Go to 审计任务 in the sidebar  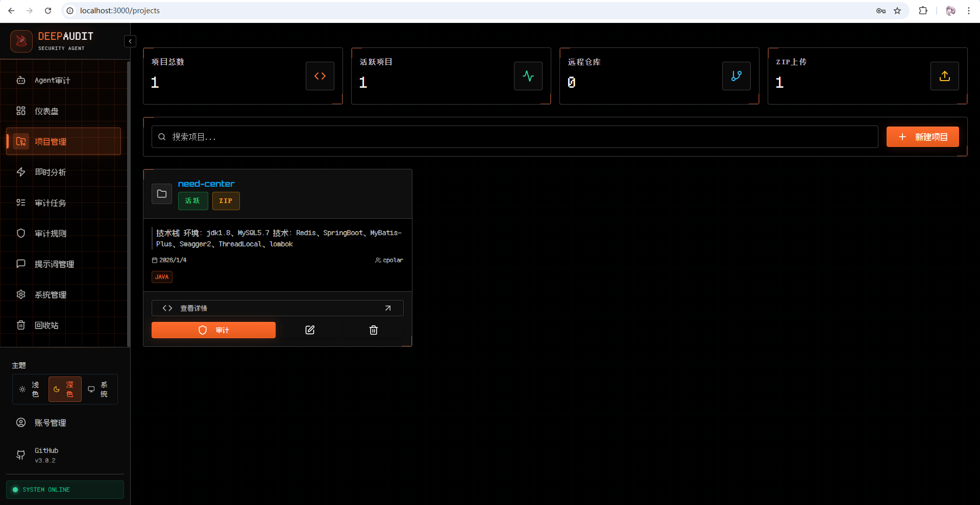tap(50, 203)
